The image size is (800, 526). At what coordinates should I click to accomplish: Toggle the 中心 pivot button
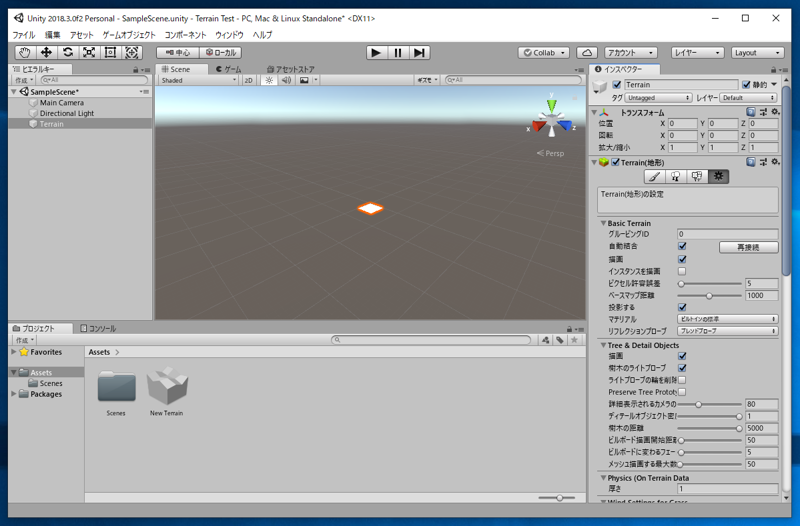tap(178, 53)
